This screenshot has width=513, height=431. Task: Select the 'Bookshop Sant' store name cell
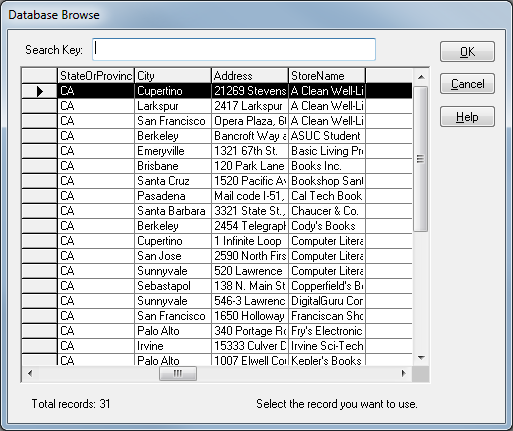click(x=327, y=181)
